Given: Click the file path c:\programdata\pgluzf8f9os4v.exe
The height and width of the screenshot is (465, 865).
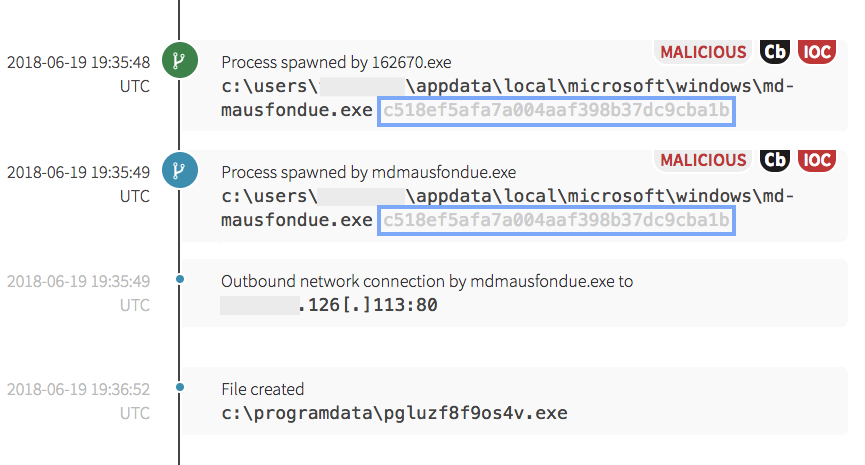Looking at the screenshot, I should [x=395, y=413].
